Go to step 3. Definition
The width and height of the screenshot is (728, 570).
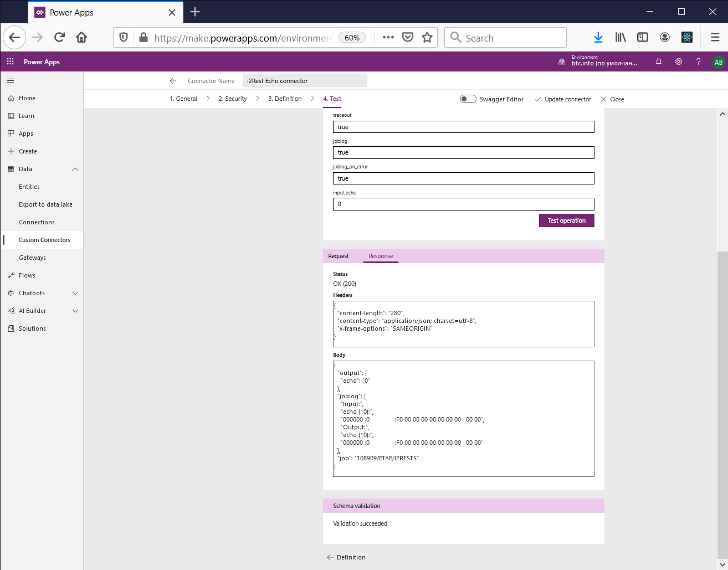point(285,99)
